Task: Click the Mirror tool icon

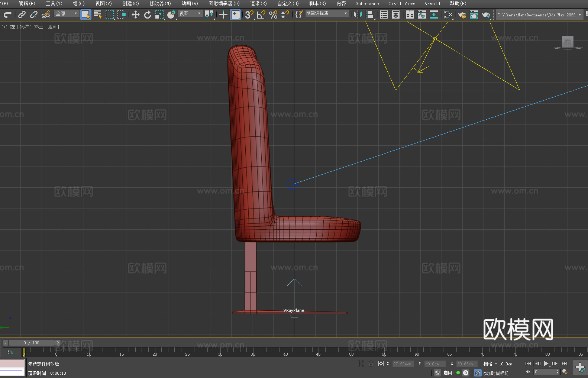Action: [x=358, y=14]
